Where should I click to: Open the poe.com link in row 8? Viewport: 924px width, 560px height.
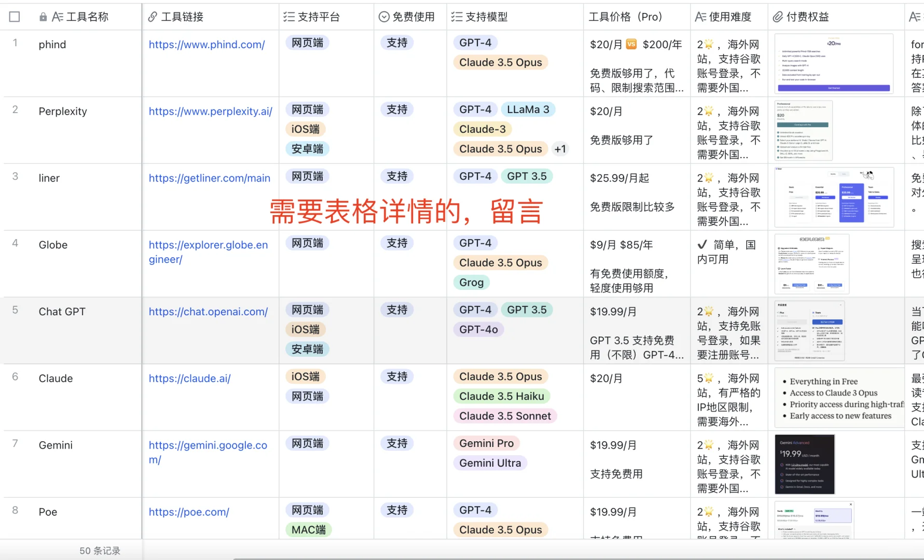tap(189, 512)
